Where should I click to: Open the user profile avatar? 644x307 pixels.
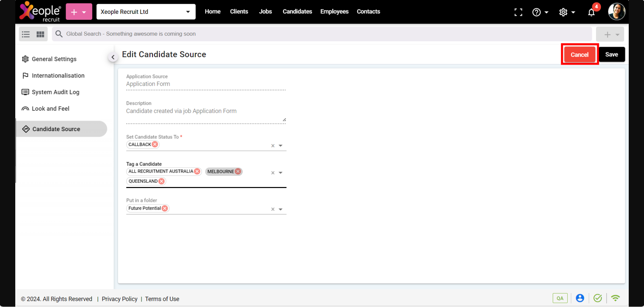(616, 12)
